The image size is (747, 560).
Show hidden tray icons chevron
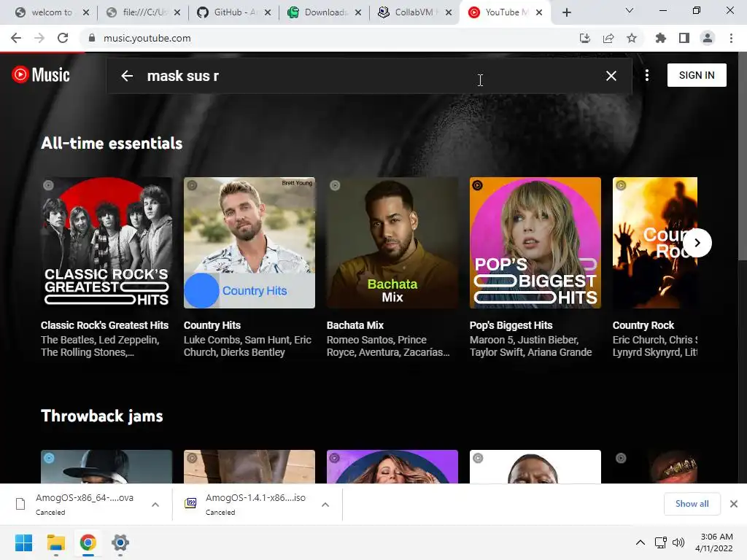pyautogui.click(x=640, y=542)
